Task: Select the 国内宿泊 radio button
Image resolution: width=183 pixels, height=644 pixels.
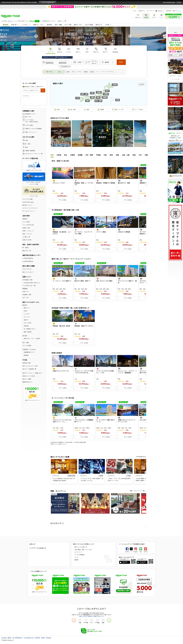Action: pyautogui.click(x=23, y=86)
